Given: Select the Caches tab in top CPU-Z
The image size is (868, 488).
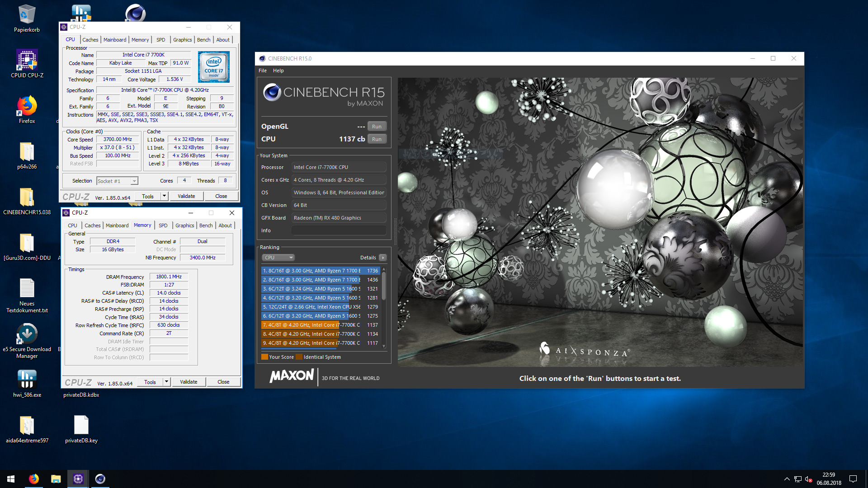Looking at the screenshot, I should pos(90,40).
